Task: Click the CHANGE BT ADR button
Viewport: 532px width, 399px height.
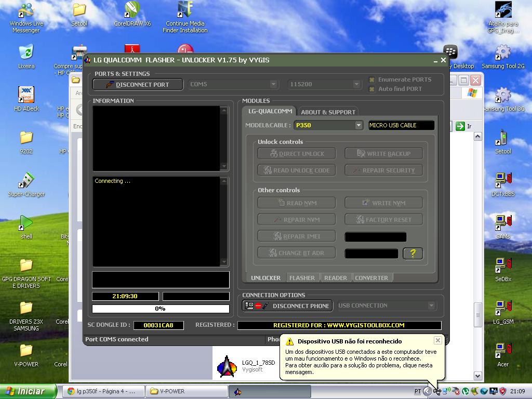Action: pos(297,253)
